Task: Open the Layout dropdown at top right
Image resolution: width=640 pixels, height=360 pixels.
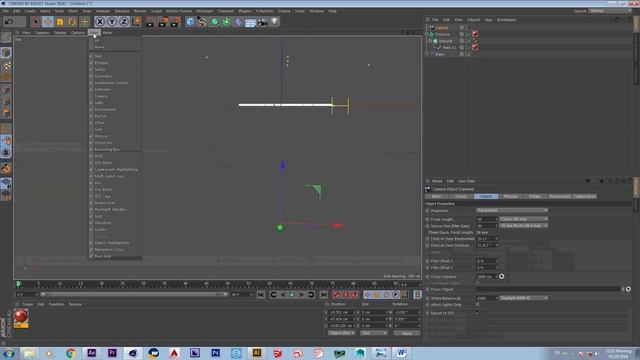Action: [x=610, y=11]
